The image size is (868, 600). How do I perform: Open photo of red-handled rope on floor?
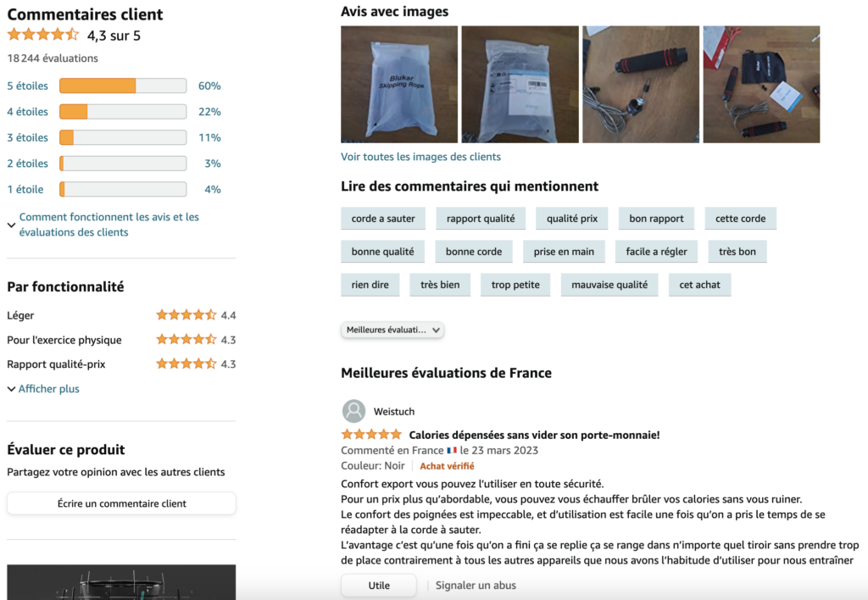pos(640,84)
